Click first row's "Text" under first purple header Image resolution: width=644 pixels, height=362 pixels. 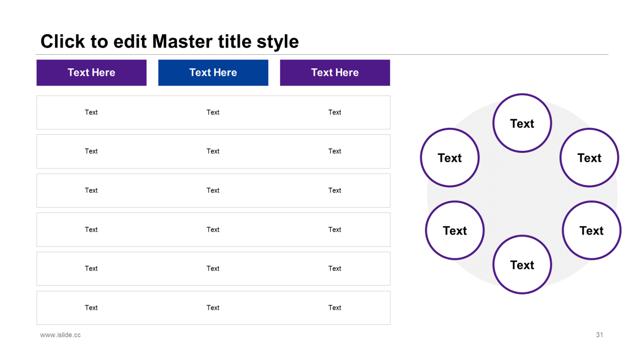click(91, 113)
